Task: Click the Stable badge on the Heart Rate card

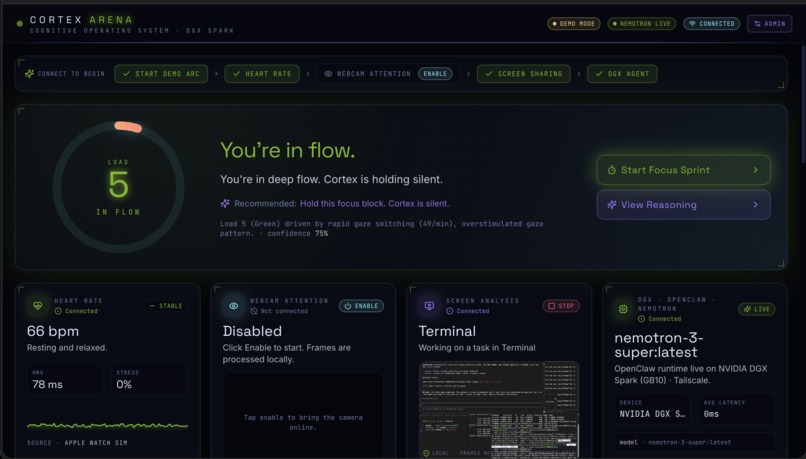Action: pyautogui.click(x=166, y=306)
